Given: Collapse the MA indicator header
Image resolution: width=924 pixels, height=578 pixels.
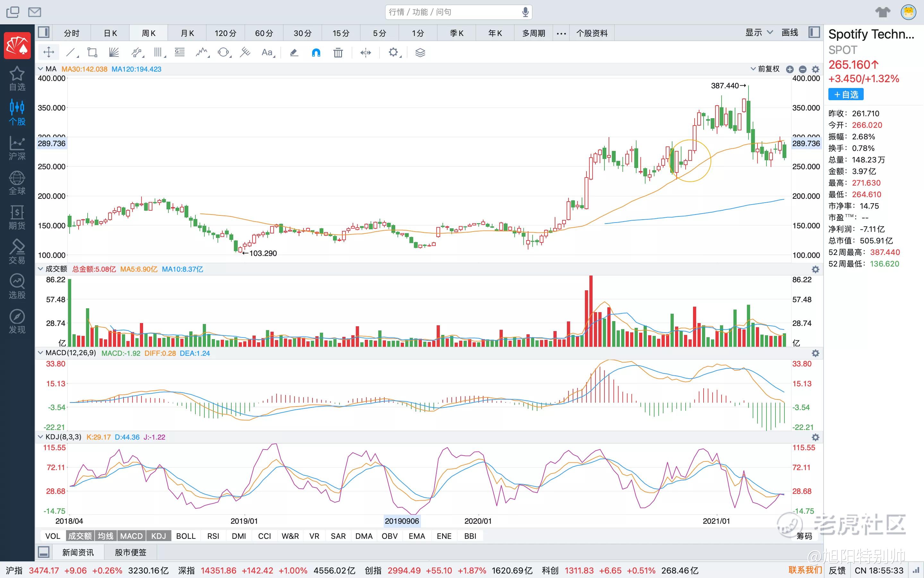Looking at the screenshot, I should [40, 69].
